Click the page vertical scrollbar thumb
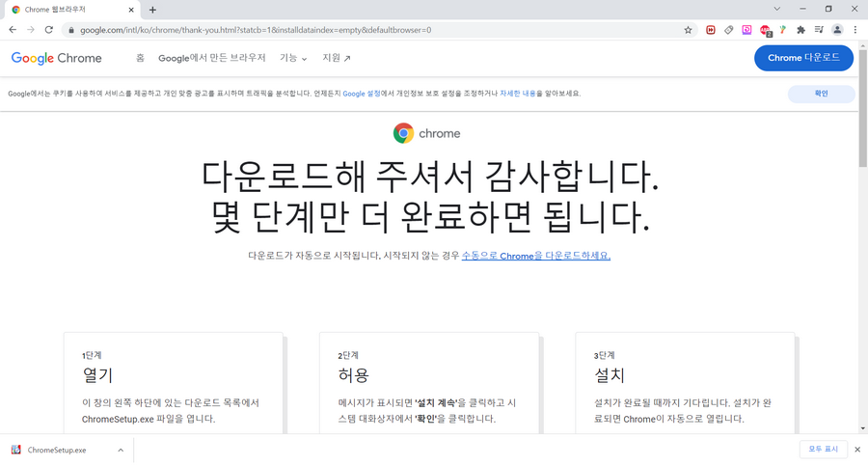This screenshot has width=868, height=466. click(x=863, y=107)
